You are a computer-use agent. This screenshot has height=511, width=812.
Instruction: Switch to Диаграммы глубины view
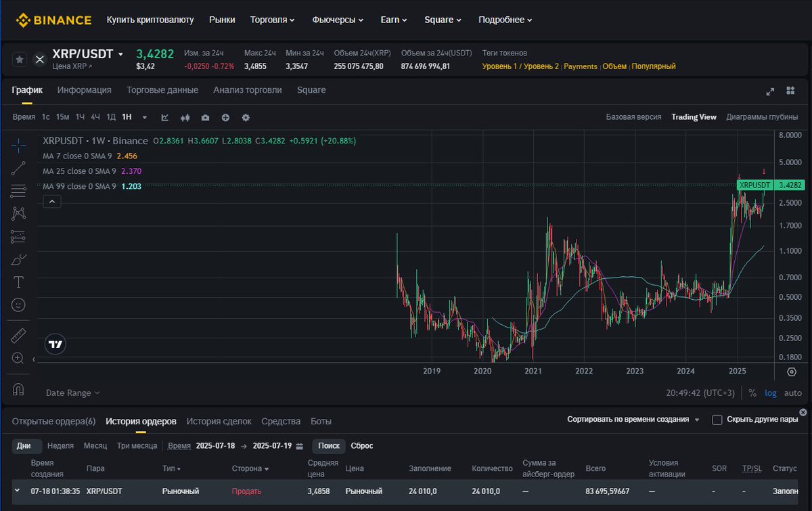pyautogui.click(x=762, y=117)
